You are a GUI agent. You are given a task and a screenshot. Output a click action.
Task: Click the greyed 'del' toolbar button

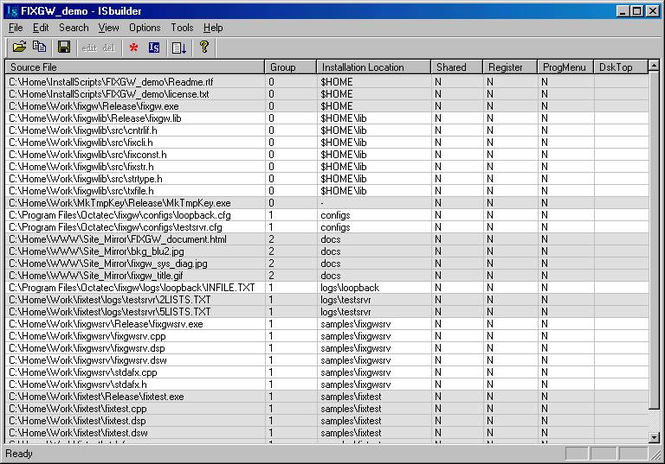coord(109,48)
